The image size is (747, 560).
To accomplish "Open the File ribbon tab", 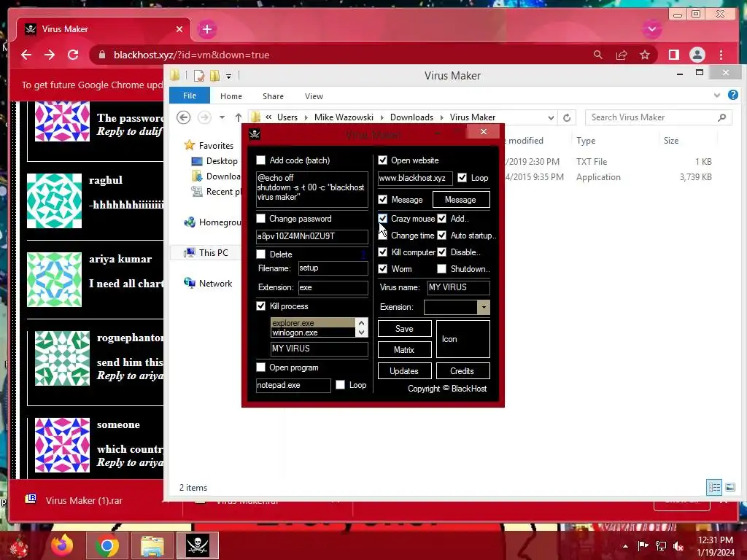I will pyautogui.click(x=190, y=96).
